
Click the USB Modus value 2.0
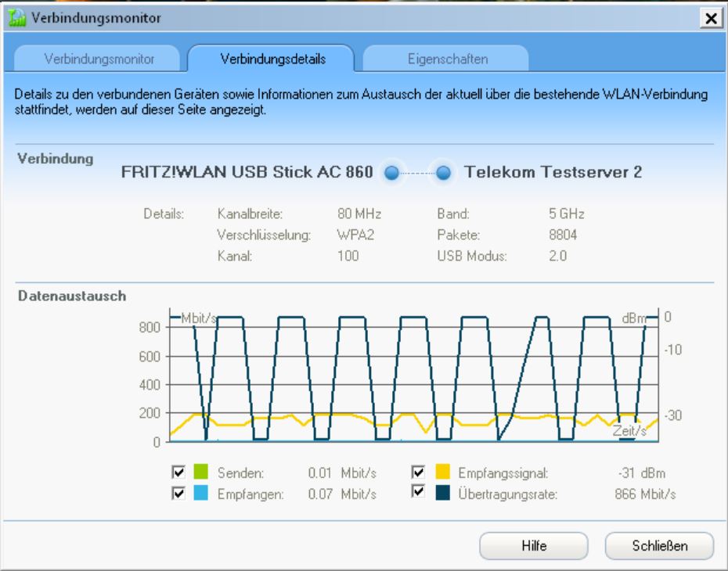pos(557,256)
